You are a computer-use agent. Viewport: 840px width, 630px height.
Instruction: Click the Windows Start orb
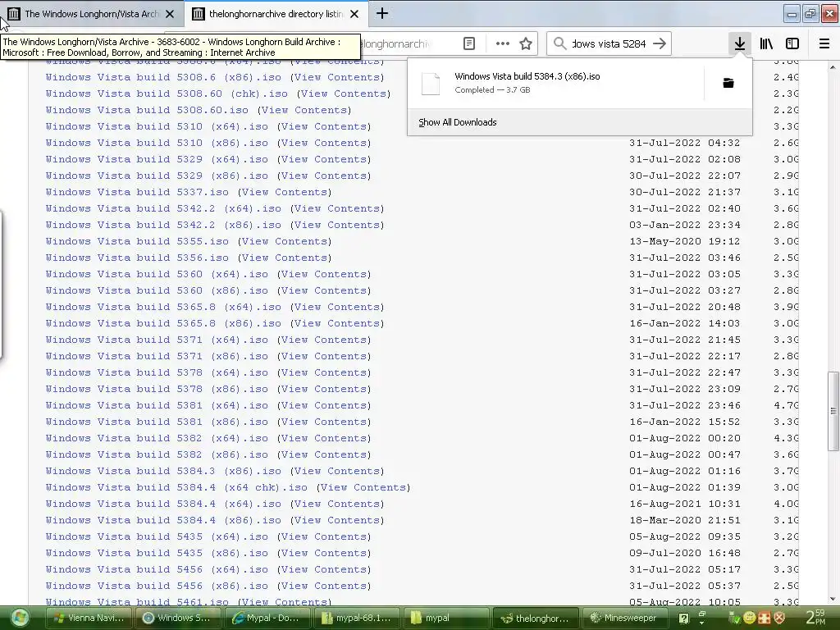click(x=20, y=618)
